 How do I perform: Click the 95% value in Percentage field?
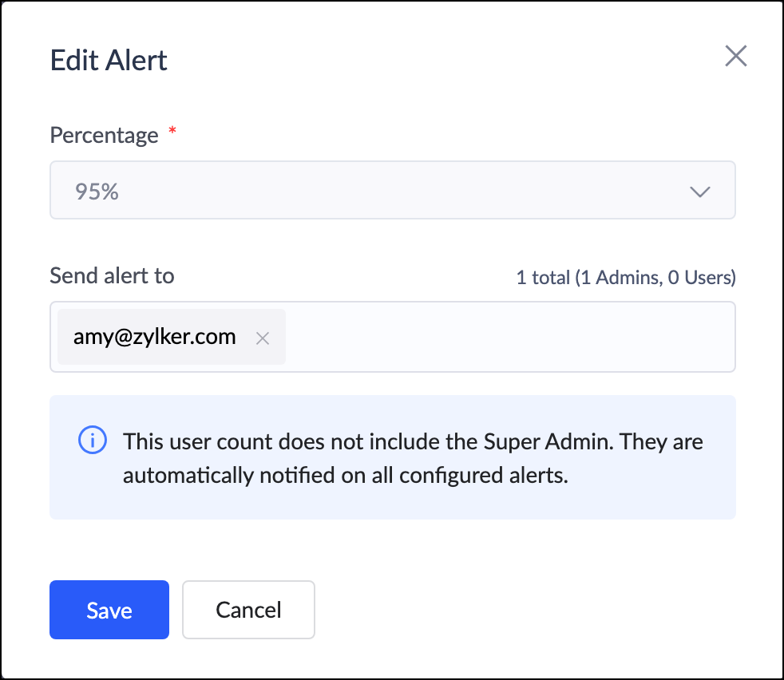pyautogui.click(x=97, y=192)
